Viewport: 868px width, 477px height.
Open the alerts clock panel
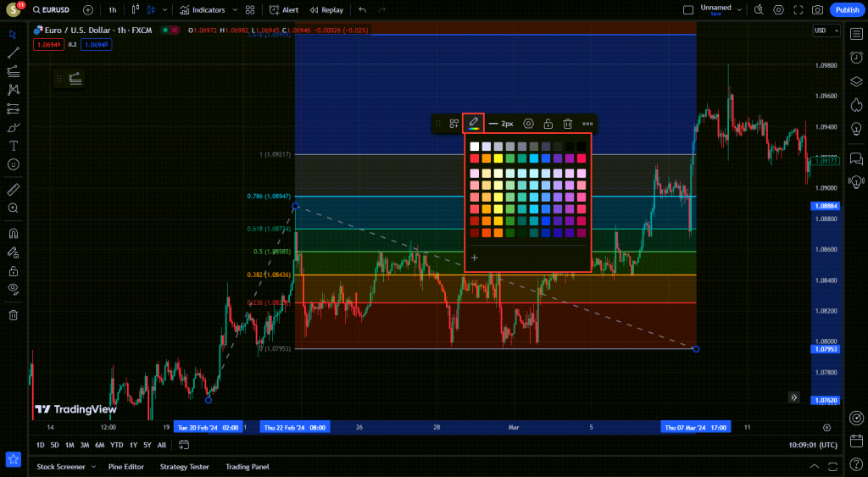coord(856,57)
